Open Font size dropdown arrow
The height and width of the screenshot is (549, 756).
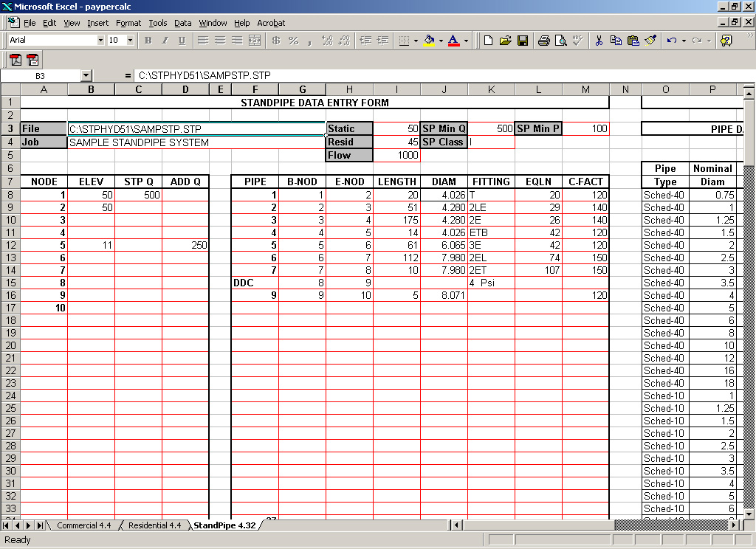pos(130,40)
